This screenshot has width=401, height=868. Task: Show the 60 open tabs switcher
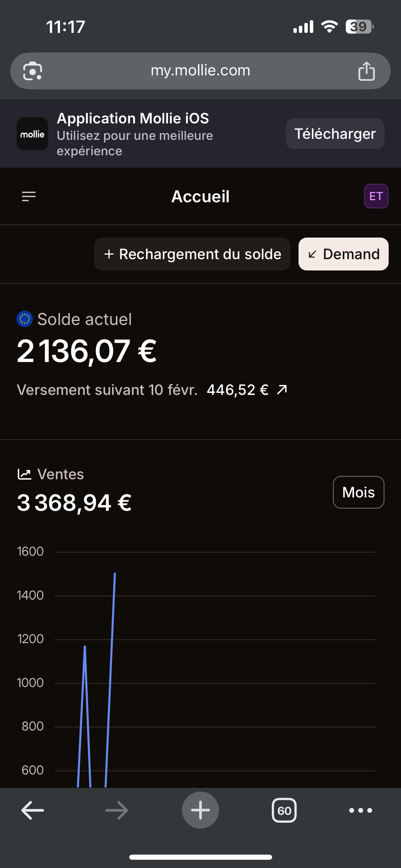click(x=284, y=810)
